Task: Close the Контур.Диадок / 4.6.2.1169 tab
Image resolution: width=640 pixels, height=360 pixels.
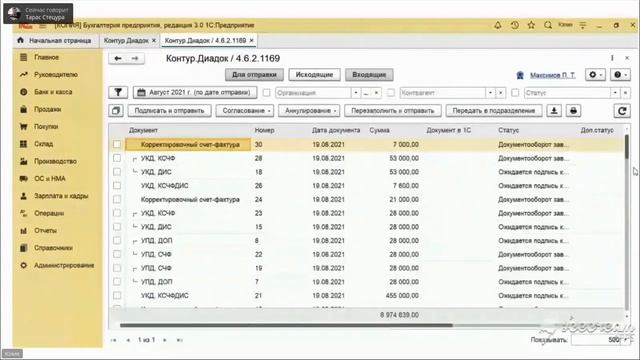Action: 251,40
